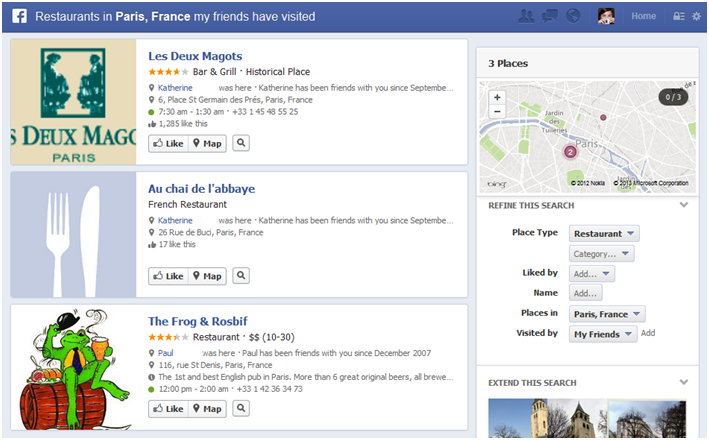Click Add next to Visited by

(648, 333)
